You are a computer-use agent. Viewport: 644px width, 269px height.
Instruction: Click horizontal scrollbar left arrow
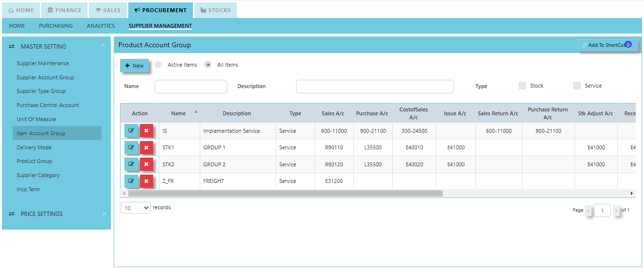coord(124,193)
